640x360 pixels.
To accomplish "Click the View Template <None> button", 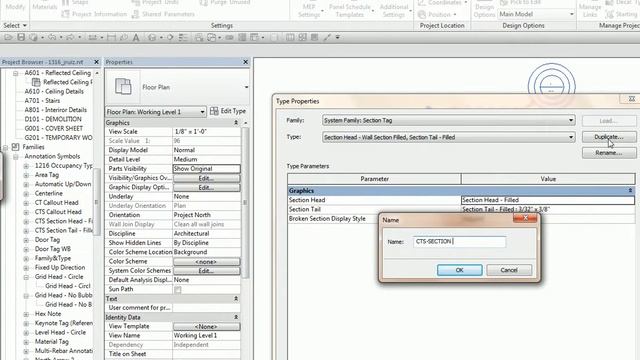I will [206, 327].
